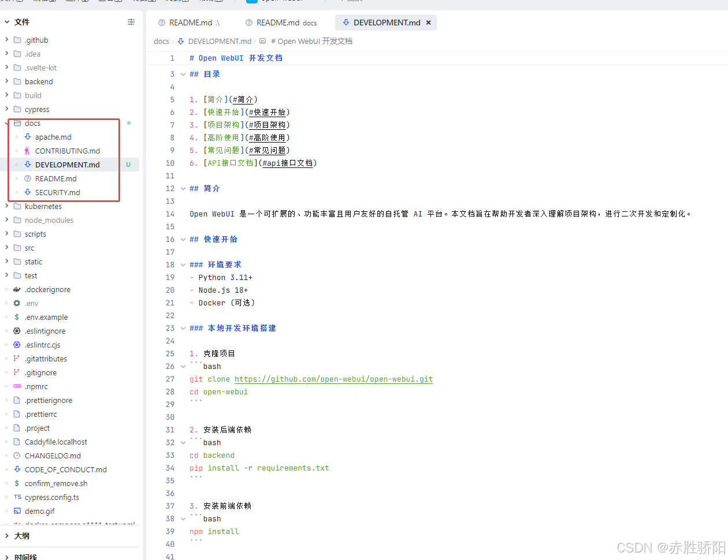Expand the .svelte-kit folder
The width and height of the screenshot is (728, 560).
(7, 68)
